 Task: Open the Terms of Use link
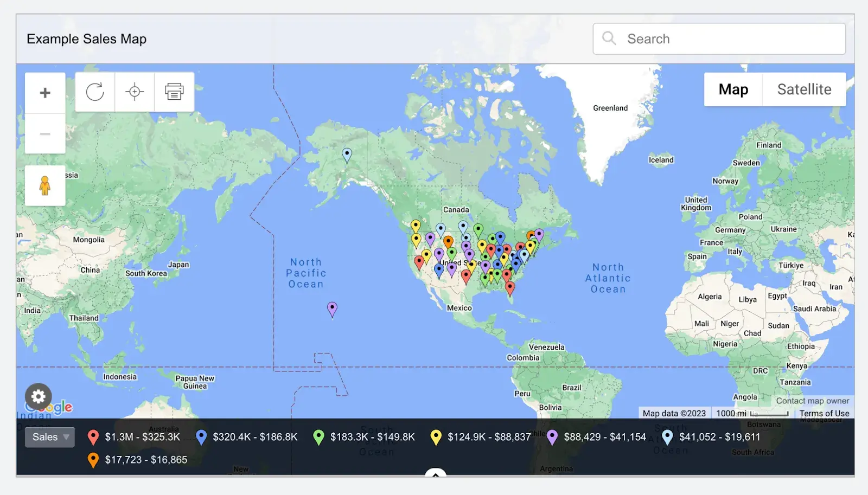pos(824,413)
